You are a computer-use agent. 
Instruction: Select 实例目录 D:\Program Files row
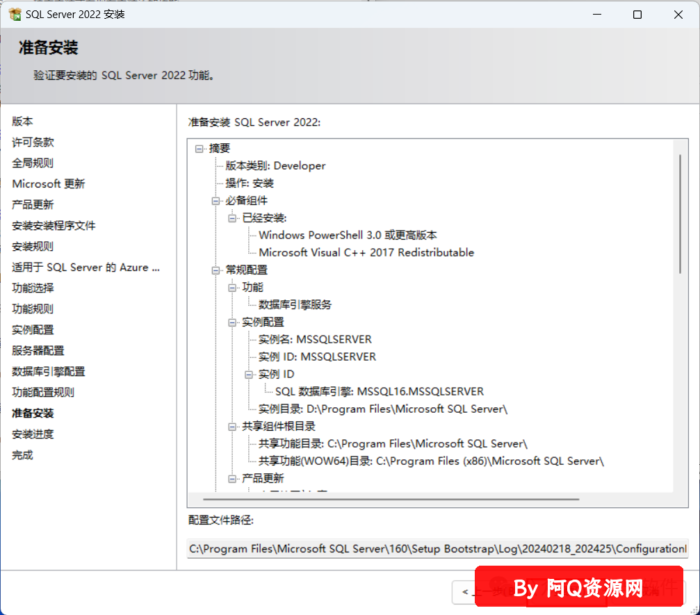[x=382, y=410]
